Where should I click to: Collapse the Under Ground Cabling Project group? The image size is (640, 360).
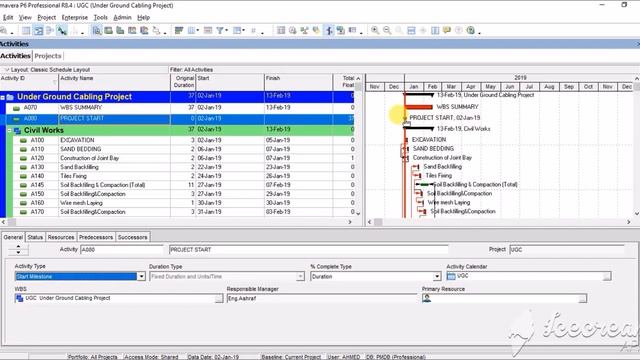(x=2, y=97)
